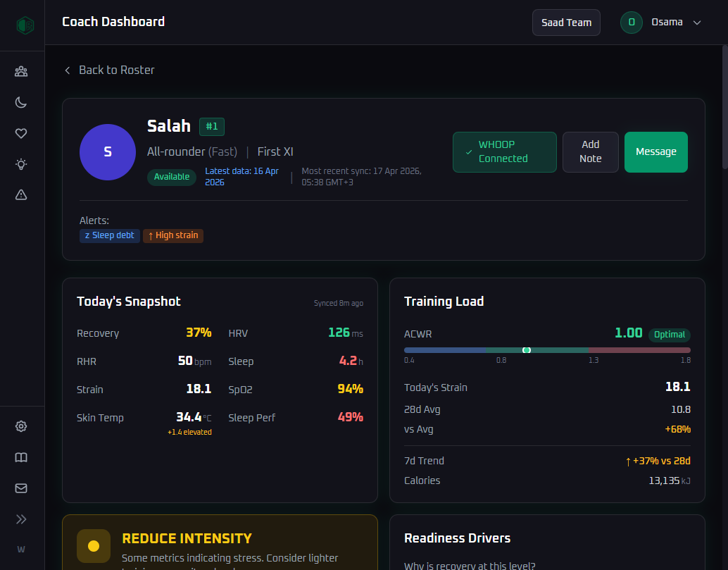The image size is (728, 570).
Task: Click the Add Note button
Action: [x=590, y=152]
